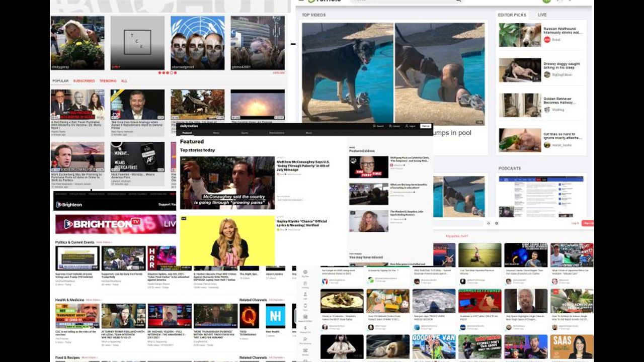Click the Brighteon logo in black header
Image resolution: width=644 pixels, height=362 pixels.
(x=69, y=205)
